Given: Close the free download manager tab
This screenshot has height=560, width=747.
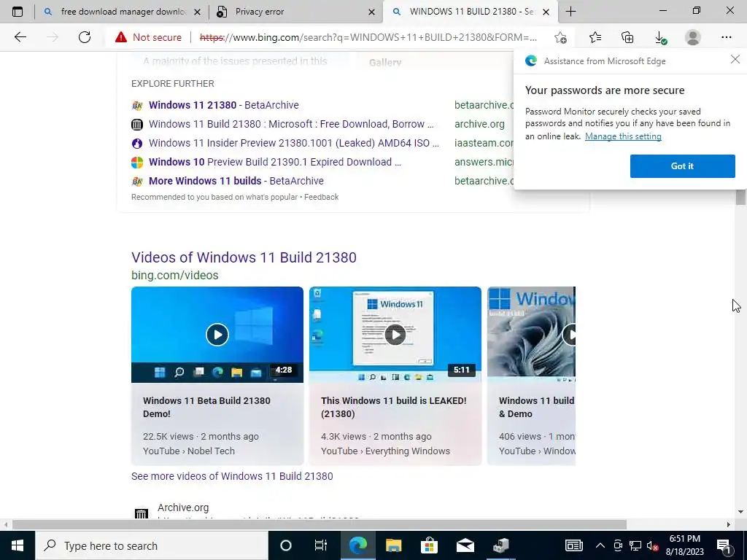Looking at the screenshot, I should click(x=197, y=12).
